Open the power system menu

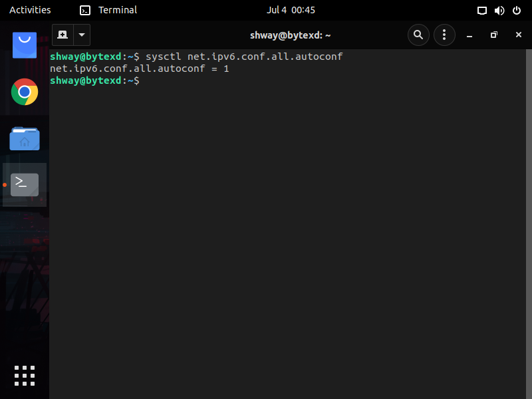point(517,11)
